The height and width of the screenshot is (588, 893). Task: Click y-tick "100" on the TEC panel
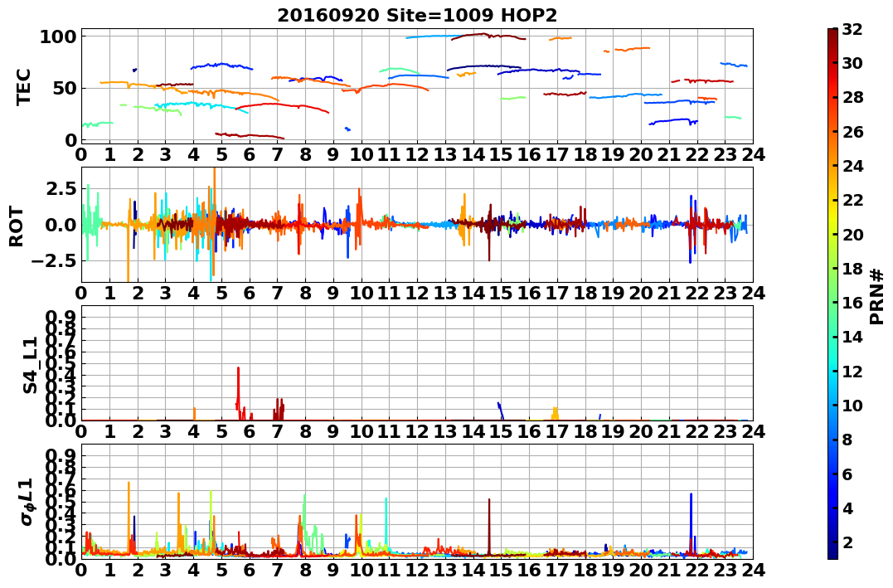click(x=58, y=36)
